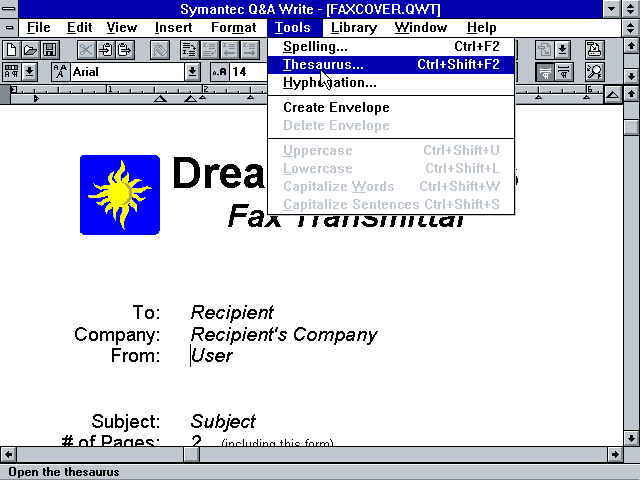The height and width of the screenshot is (480, 640).
Task: Click the left indent marker on ruler
Action: (x=36, y=98)
